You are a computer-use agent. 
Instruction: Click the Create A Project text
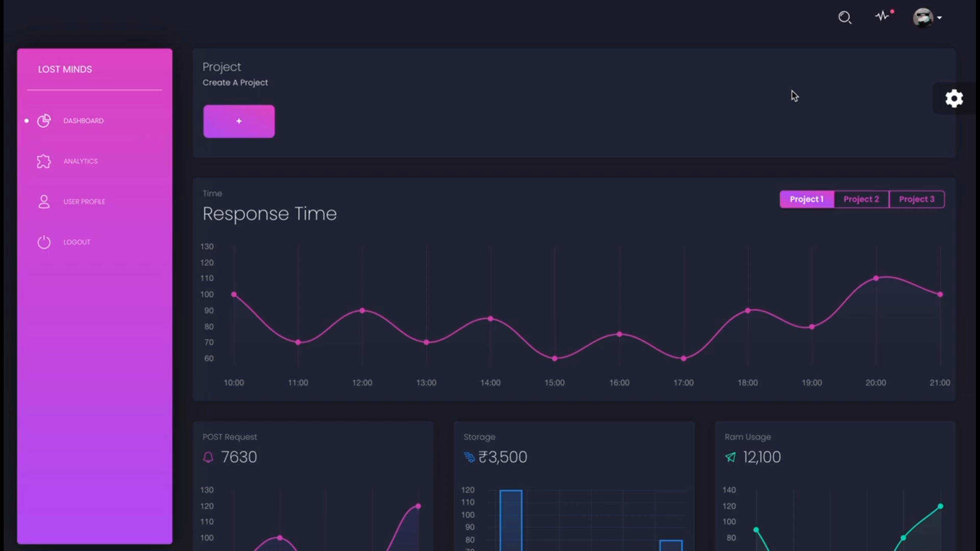tap(235, 83)
